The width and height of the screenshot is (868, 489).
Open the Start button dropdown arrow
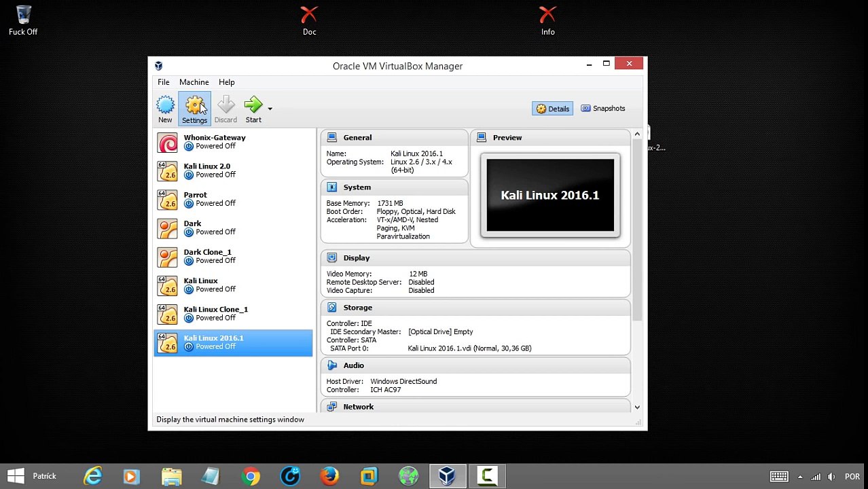tap(270, 109)
